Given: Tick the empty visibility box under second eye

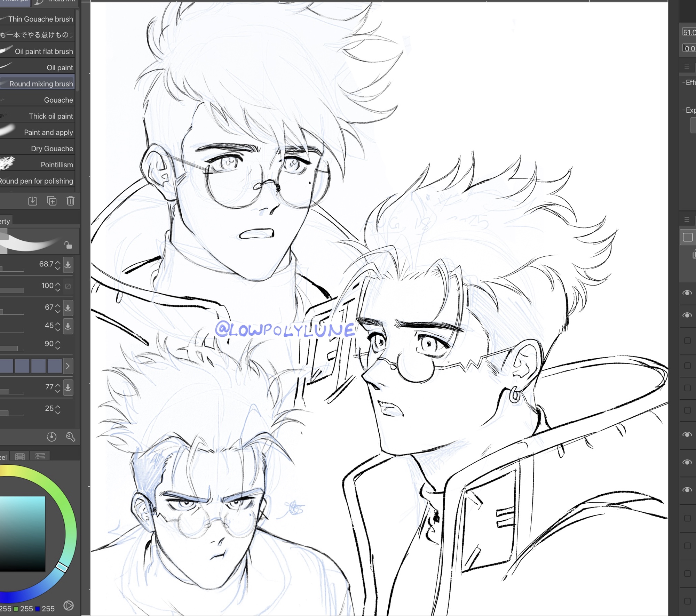Looking at the screenshot, I should (687, 341).
